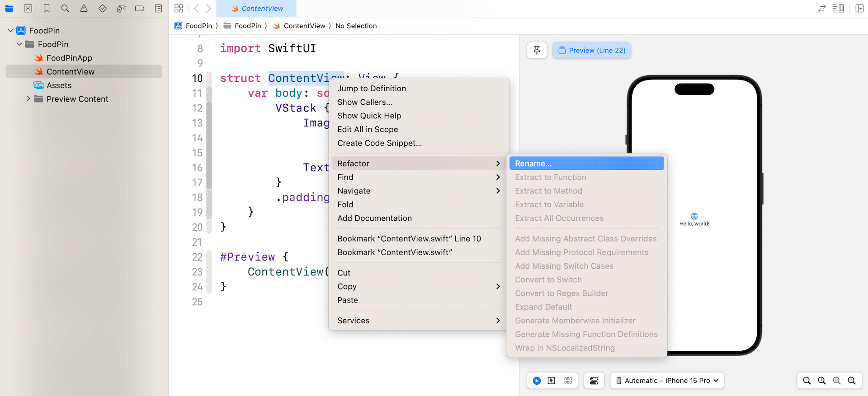Collapse the FoodPin folder group
Screen dimensions: 868x396
(19, 44)
